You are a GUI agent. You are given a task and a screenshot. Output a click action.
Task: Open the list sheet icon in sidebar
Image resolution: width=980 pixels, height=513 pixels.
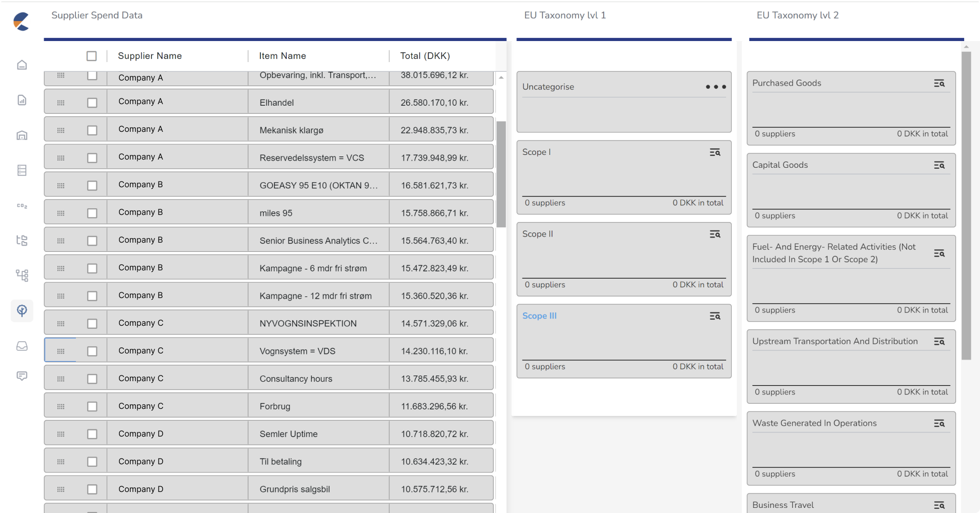[22, 170]
